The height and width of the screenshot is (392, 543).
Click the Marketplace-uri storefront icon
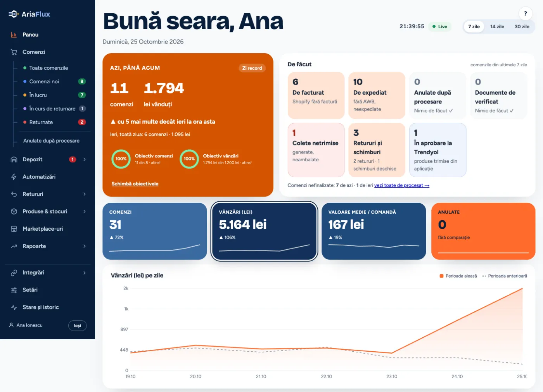pos(14,229)
